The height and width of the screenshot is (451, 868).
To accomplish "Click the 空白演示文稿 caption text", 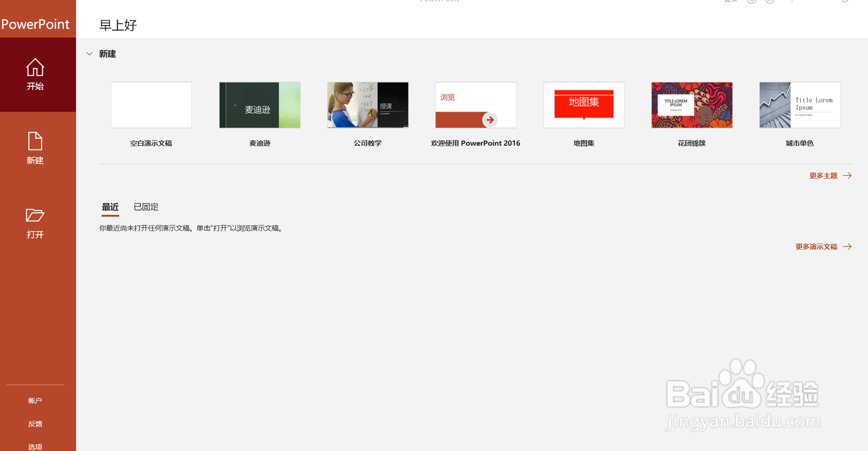I will 151,143.
